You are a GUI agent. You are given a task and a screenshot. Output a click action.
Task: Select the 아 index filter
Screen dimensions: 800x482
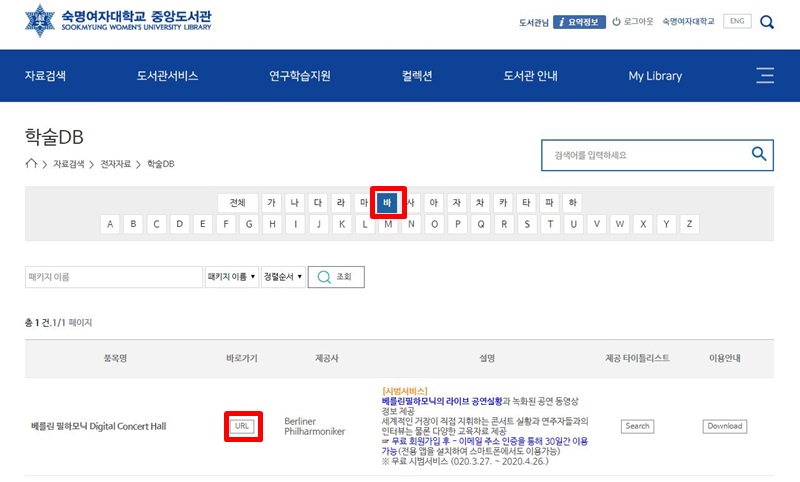[x=434, y=203]
